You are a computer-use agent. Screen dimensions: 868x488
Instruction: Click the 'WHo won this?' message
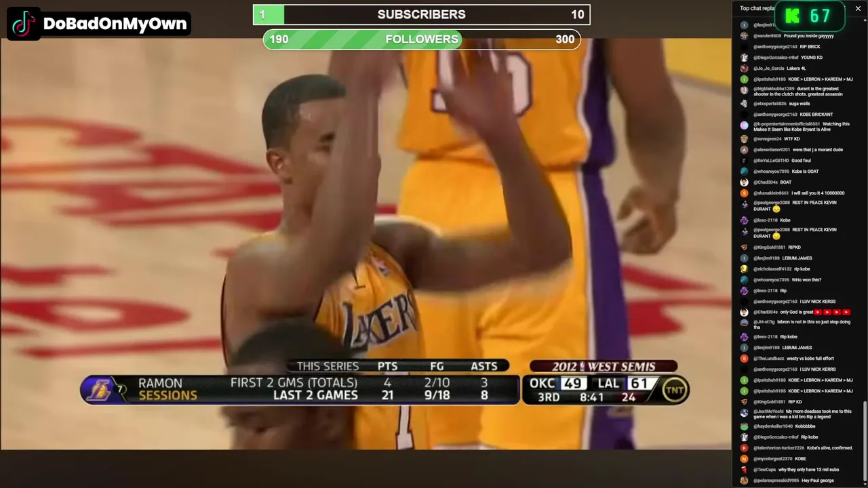coord(806,280)
